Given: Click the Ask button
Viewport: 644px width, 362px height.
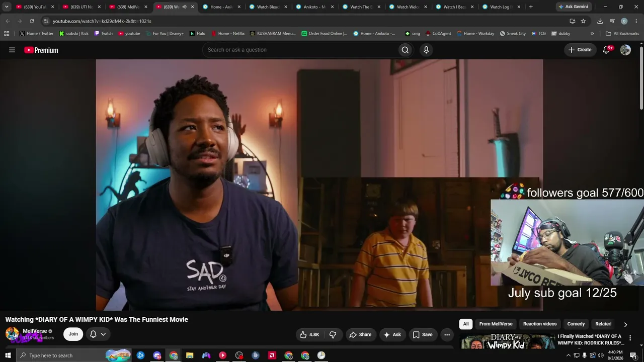Looking at the screenshot, I should [392, 334].
